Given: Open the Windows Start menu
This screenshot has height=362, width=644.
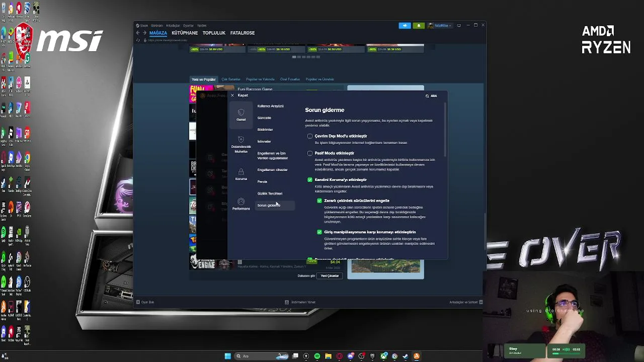Looking at the screenshot, I should 228,356.
